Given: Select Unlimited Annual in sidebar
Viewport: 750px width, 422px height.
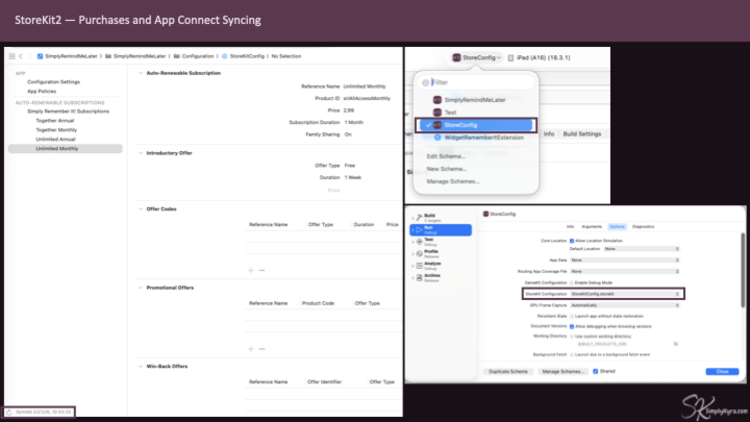Looking at the screenshot, I should point(55,139).
